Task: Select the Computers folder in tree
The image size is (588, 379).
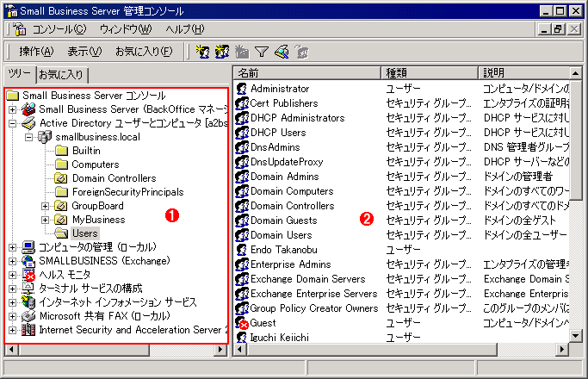Action: pos(96,165)
